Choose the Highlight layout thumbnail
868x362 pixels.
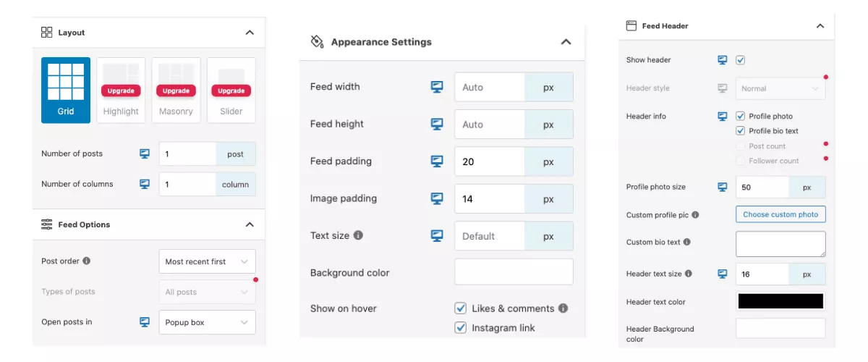tap(121, 90)
